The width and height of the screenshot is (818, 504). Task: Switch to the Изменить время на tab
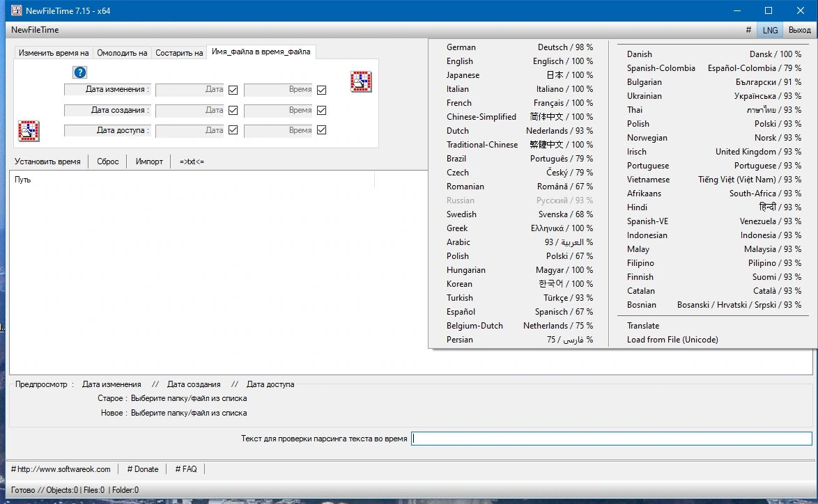(54, 53)
